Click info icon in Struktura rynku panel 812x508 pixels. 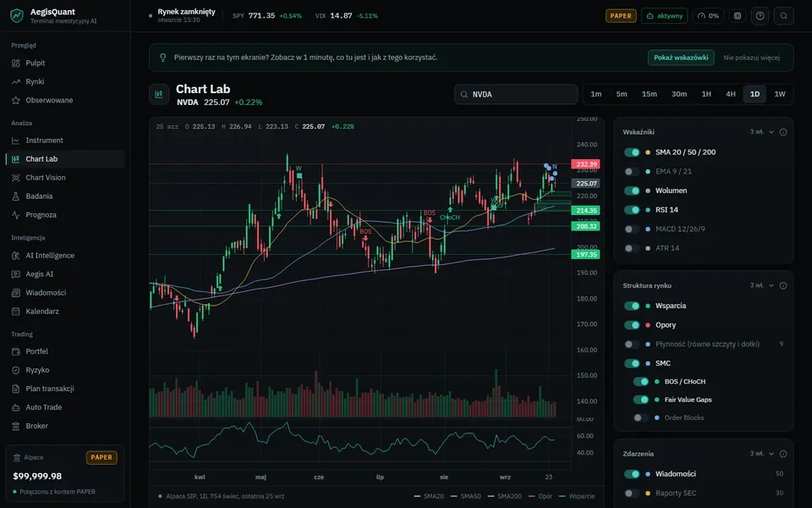coord(783,285)
